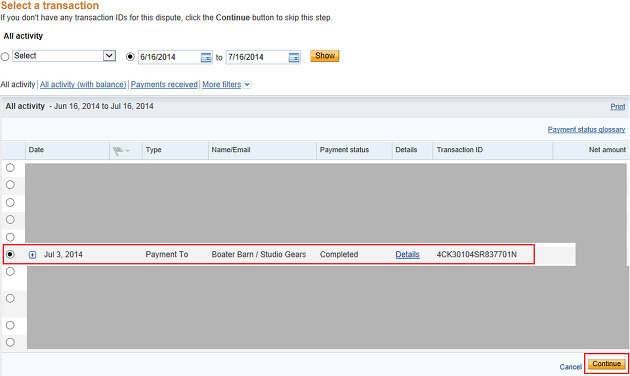This screenshot has width=630, height=376.
Task: Open the flag column sort arrow
Action: coord(128,151)
